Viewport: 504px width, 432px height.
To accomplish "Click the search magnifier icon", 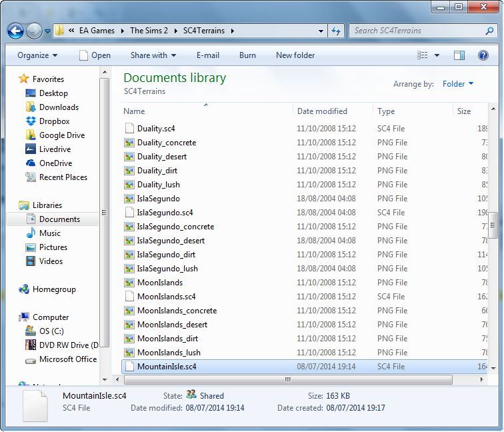I will click(489, 31).
